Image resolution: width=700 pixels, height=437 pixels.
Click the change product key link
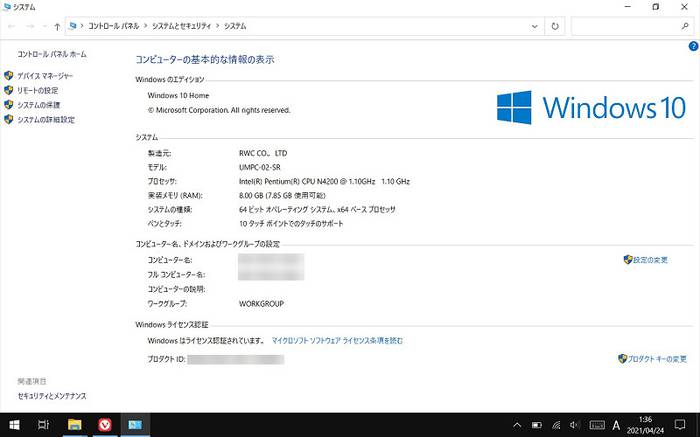(657, 359)
